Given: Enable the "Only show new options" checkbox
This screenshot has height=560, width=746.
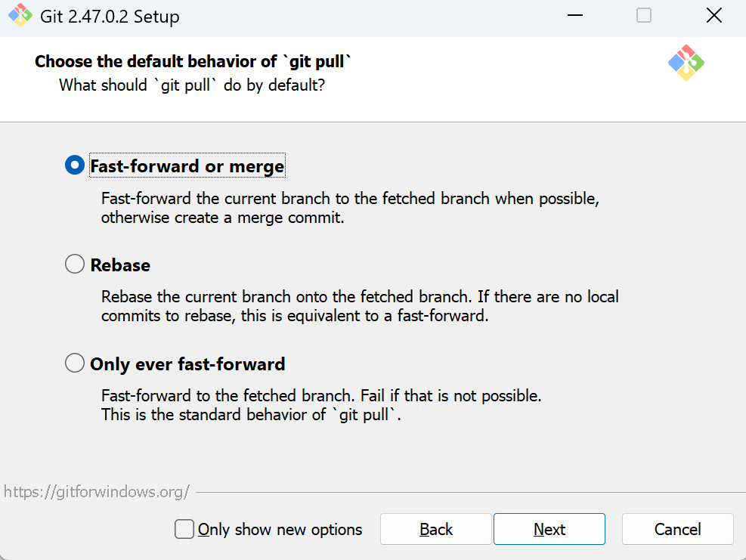Looking at the screenshot, I should pos(184,529).
